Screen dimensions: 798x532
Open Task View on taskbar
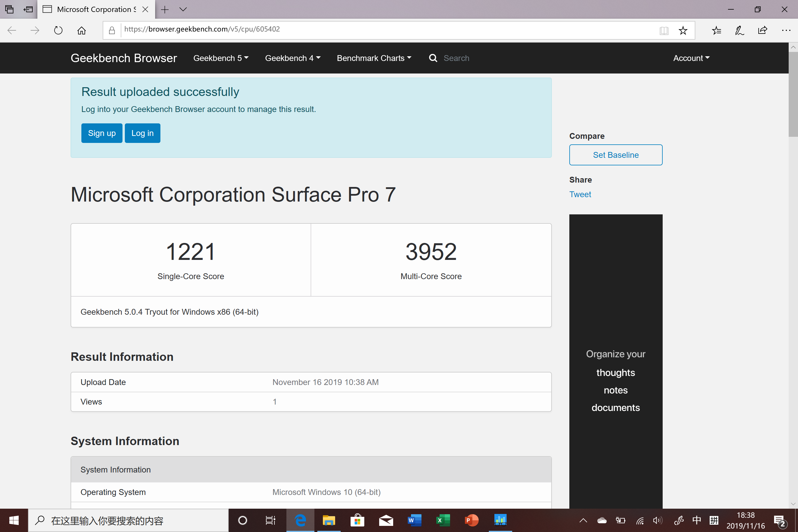tap(270, 520)
